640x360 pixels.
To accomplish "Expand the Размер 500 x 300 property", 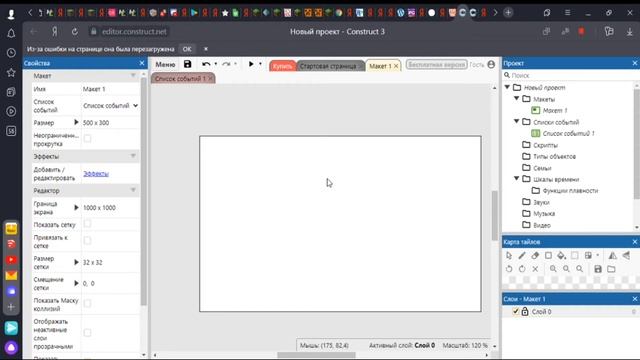I will tap(76, 122).
